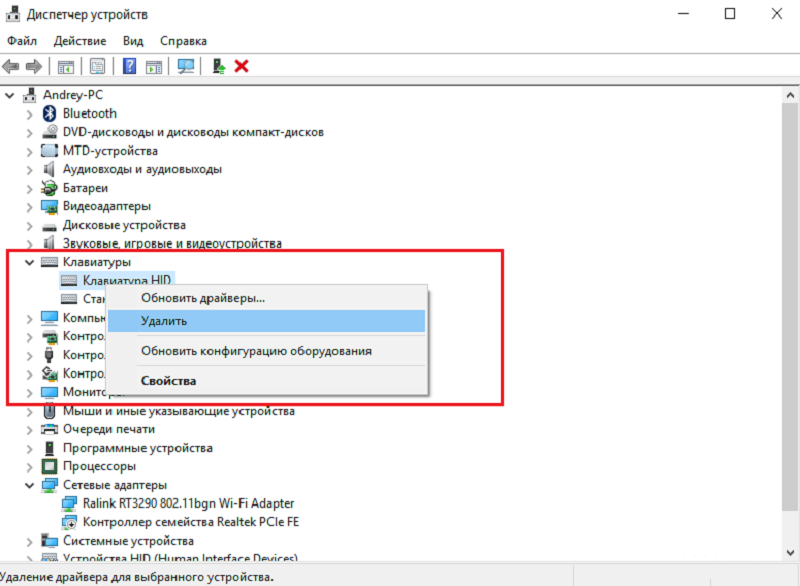Click the Help question-mark toolbar icon

coord(130,66)
